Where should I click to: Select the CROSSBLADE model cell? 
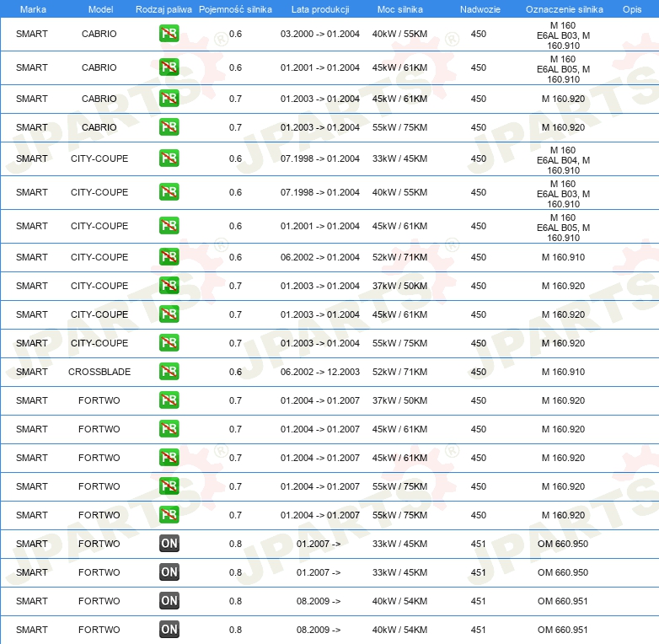pyautogui.click(x=99, y=372)
